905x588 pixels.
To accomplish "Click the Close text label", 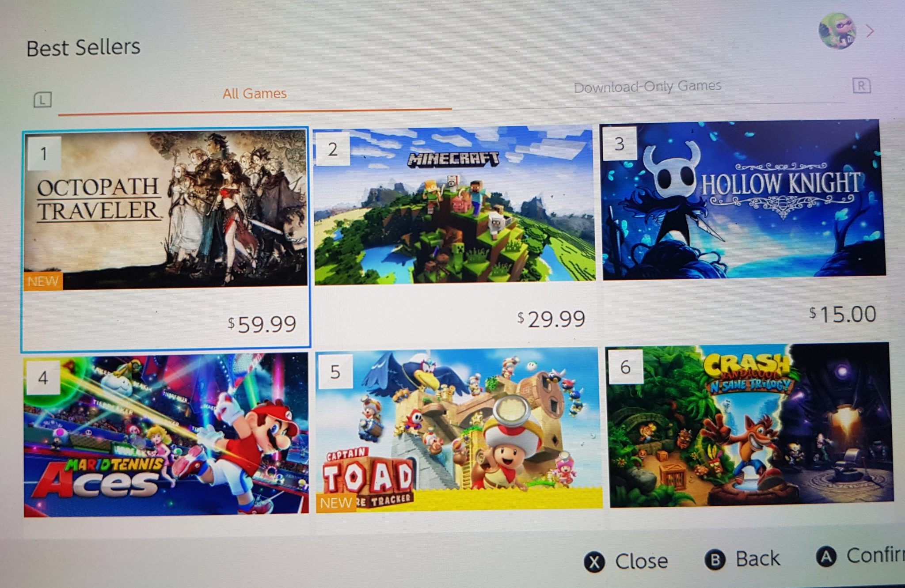I will pos(642,561).
